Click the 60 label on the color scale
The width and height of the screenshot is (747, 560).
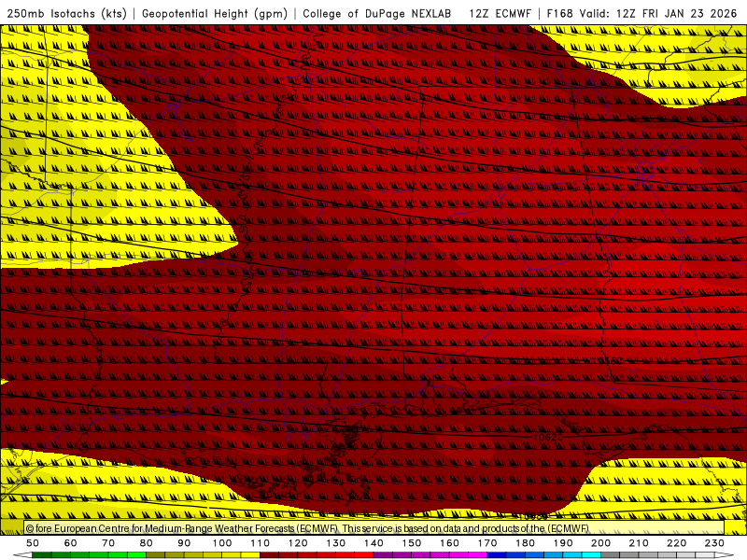tap(71, 543)
